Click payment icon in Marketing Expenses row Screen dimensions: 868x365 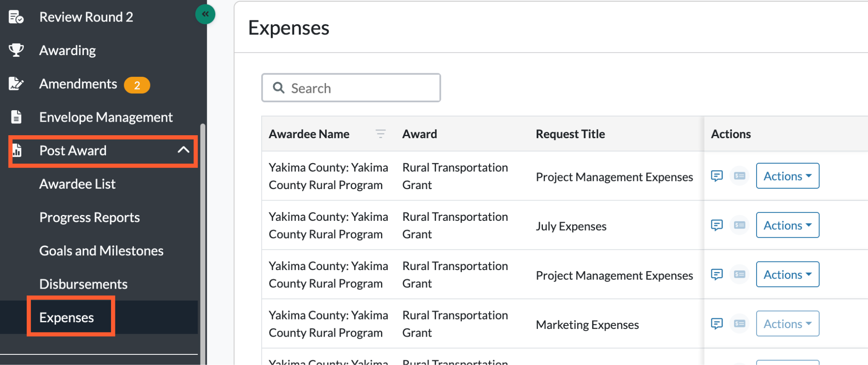coord(740,323)
